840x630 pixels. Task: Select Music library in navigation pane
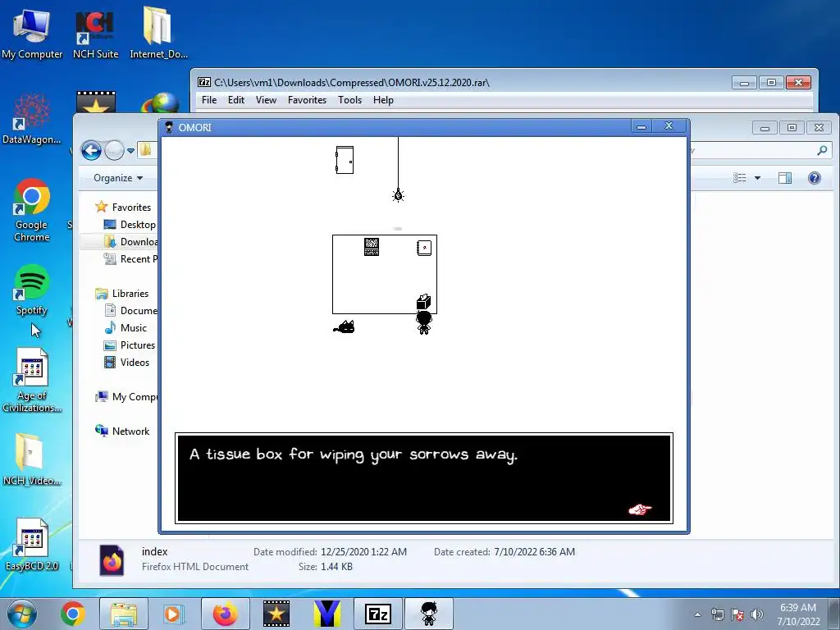[126, 328]
